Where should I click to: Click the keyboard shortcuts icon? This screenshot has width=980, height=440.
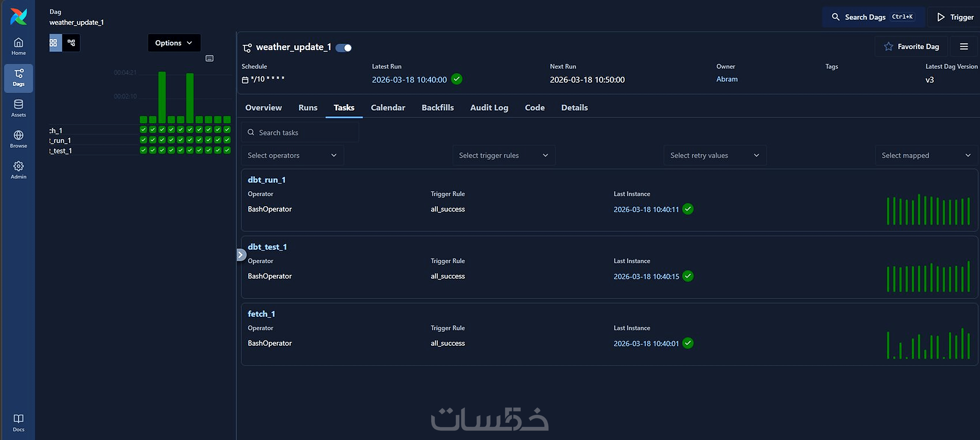pyautogui.click(x=209, y=58)
